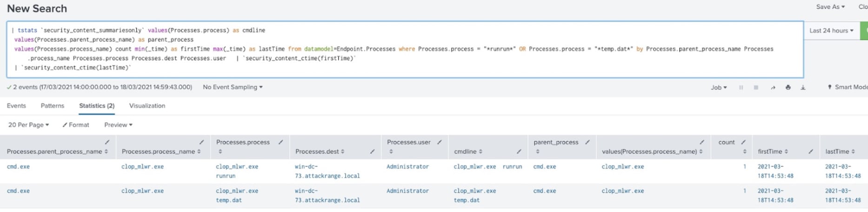Click pencil icon on firstTime column

click(810, 152)
